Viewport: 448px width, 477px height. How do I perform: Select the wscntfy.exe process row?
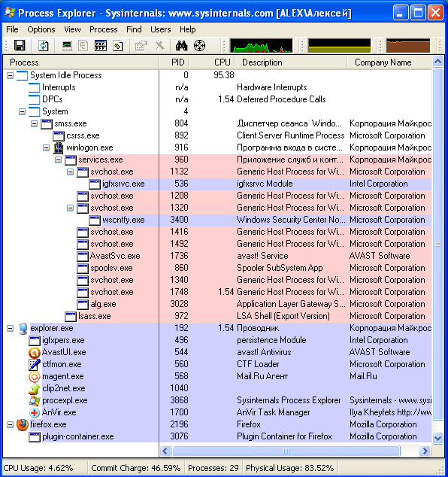217,220
